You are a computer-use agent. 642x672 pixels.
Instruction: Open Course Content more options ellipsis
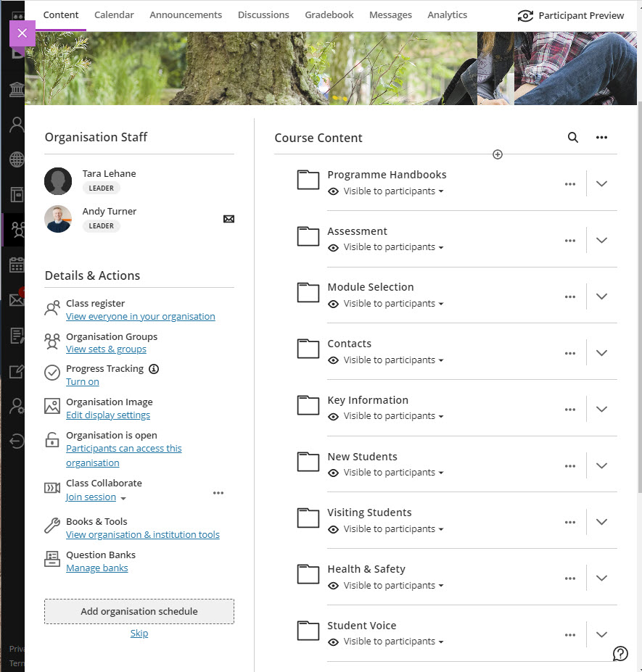(x=601, y=138)
